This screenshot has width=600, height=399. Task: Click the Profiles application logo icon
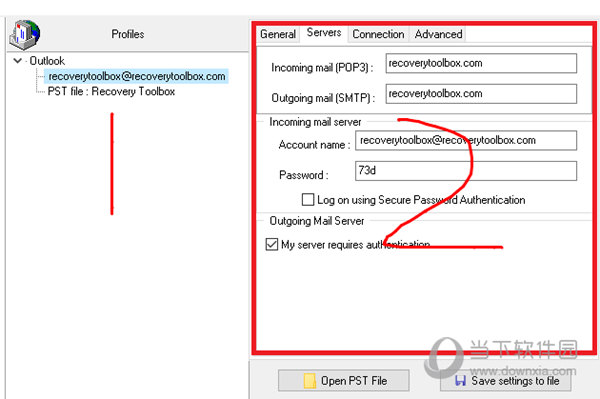[24, 35]
